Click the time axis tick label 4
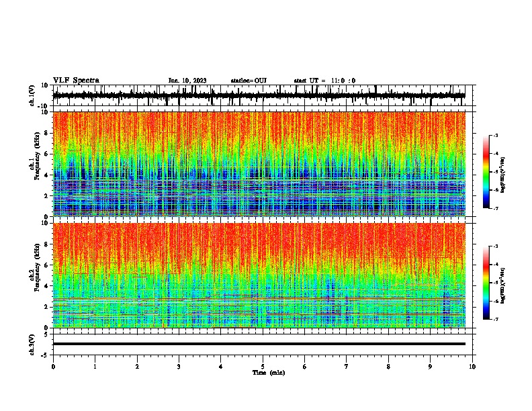 221,367
